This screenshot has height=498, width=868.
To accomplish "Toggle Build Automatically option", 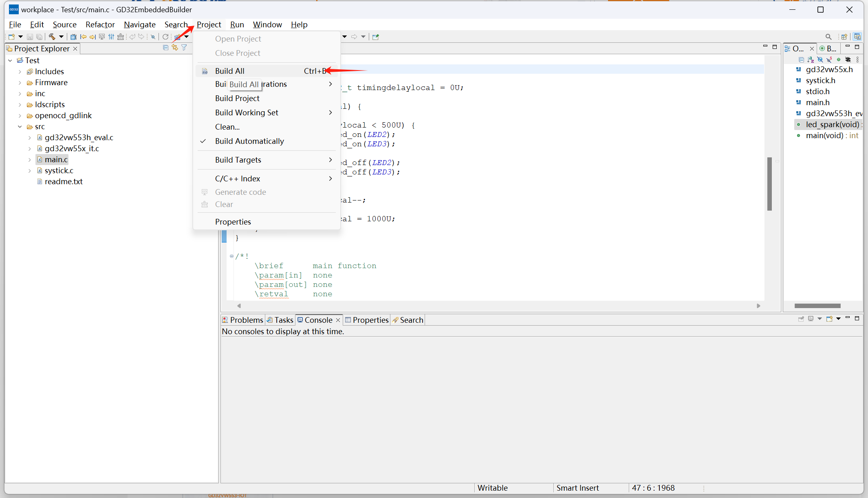I will point(249,141).
